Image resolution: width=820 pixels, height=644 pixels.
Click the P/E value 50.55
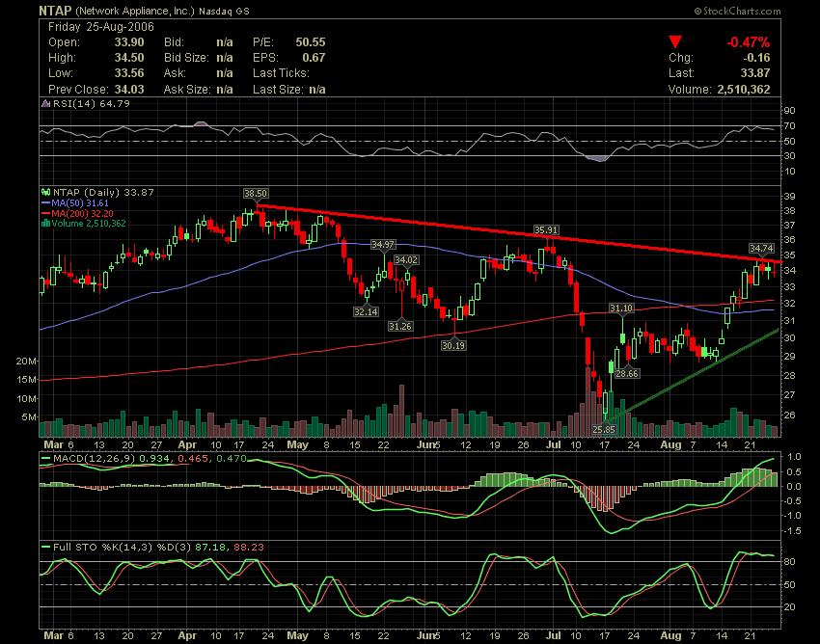(x=310, y=42)
